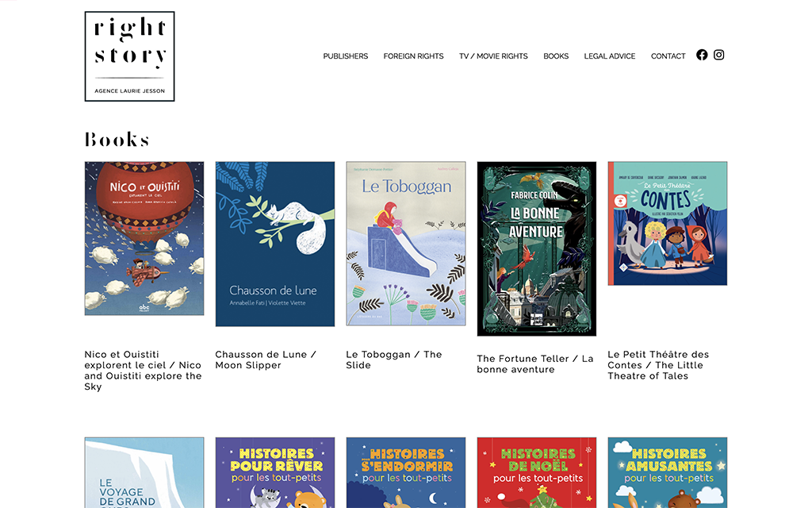Click the Chausson de Lune / Moon Slipper title
The height and width of the screenshot is (508, 812).
click(266, 360)
